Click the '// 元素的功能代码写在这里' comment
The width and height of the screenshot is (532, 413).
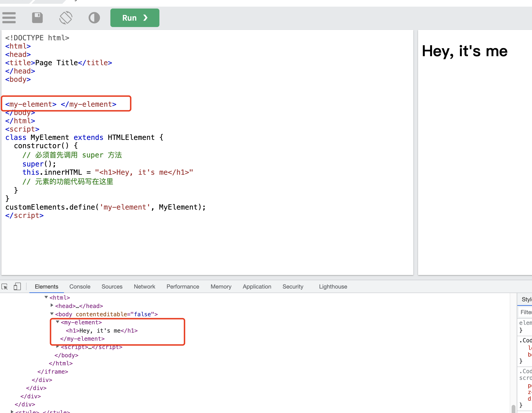click(x=68, y=181)
